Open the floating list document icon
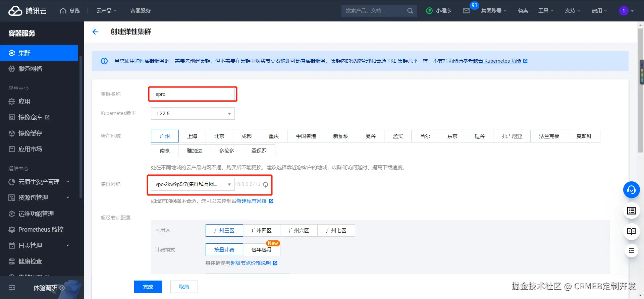644x299 pixels. pyautogui.click(x=631, y=211)
